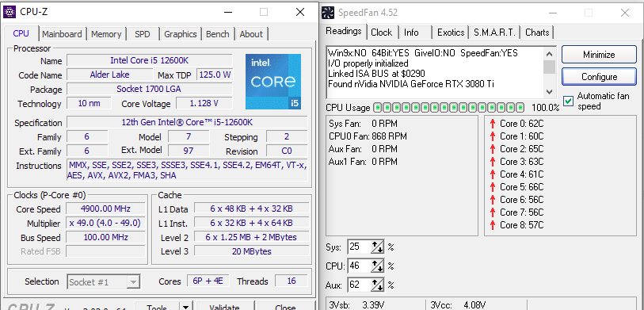
Task: Switch to the Bench tab in CPU-Z
Action: (x=218, y=34)
